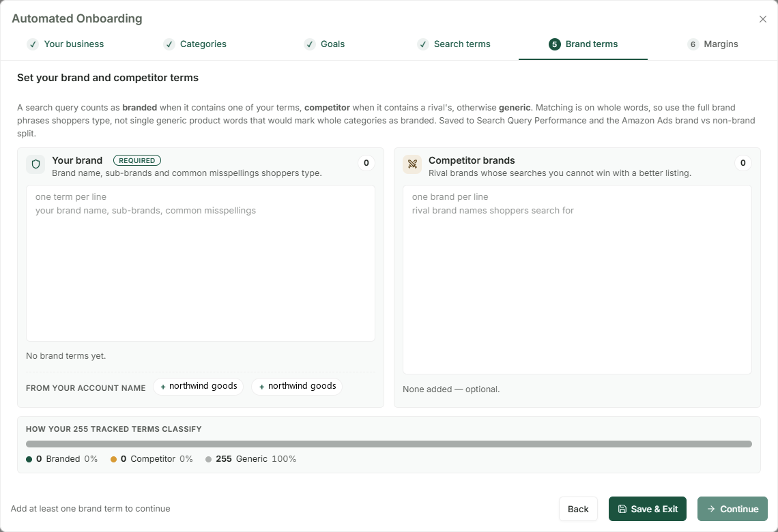This screenshot has height=532, width=778.
Task: Focus the Your brand terms text area
Action: [201, 263]
